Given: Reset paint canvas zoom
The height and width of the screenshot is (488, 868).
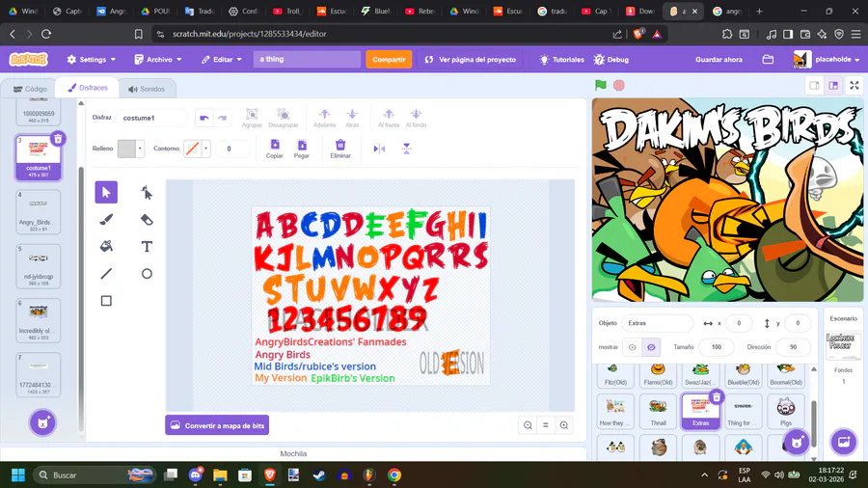Looking at the screenshot, I should click(546, 425).
